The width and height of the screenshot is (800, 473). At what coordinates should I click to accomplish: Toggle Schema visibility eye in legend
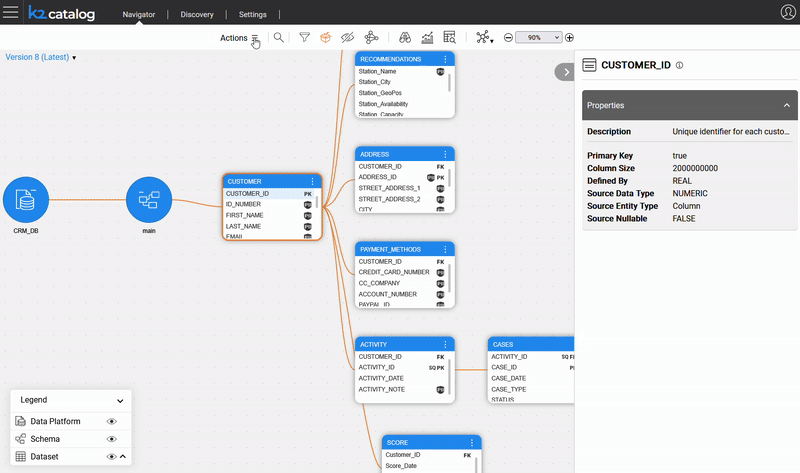coord(112,439)
